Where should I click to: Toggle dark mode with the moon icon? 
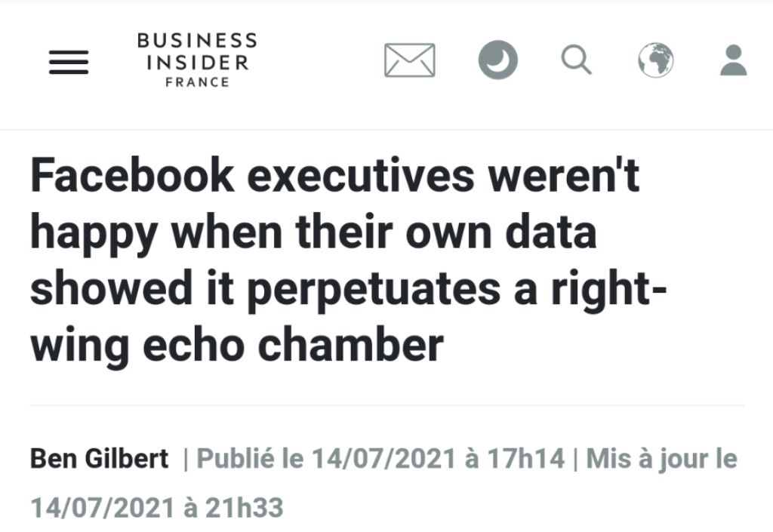click(x=498, y=60)
